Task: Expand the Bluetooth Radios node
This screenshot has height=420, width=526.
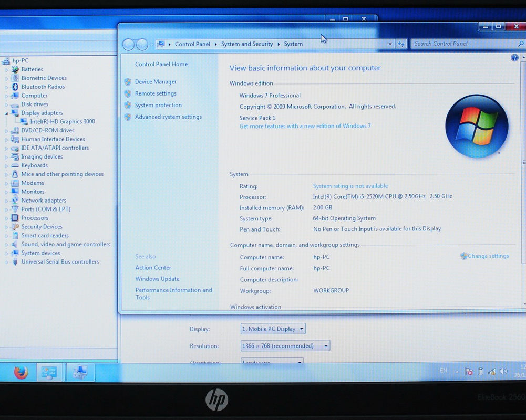Action: click(6, 87)
